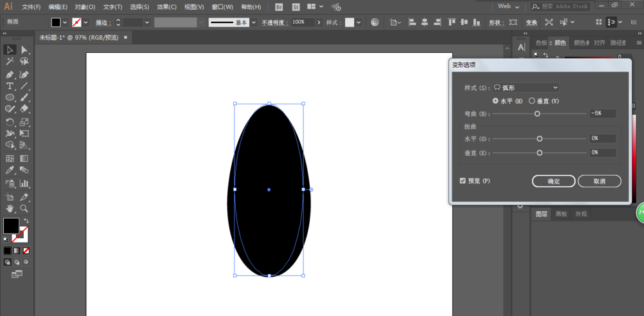Switch to the 画板 tab
644x316 pixels.
click(562, 214)
